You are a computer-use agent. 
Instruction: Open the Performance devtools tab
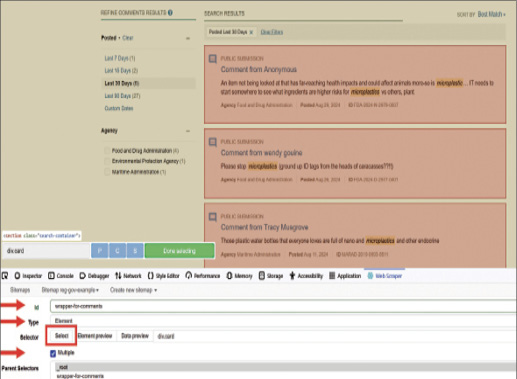(x=203, y=276)
